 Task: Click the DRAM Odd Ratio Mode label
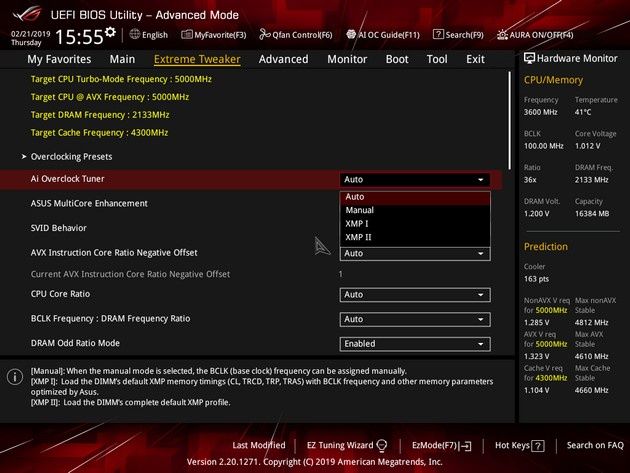pyautogui.click(x=75, y=343)
